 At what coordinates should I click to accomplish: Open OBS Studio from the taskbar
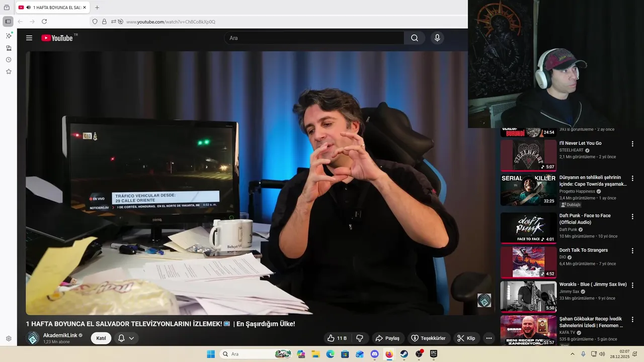[x=419, y=354]
